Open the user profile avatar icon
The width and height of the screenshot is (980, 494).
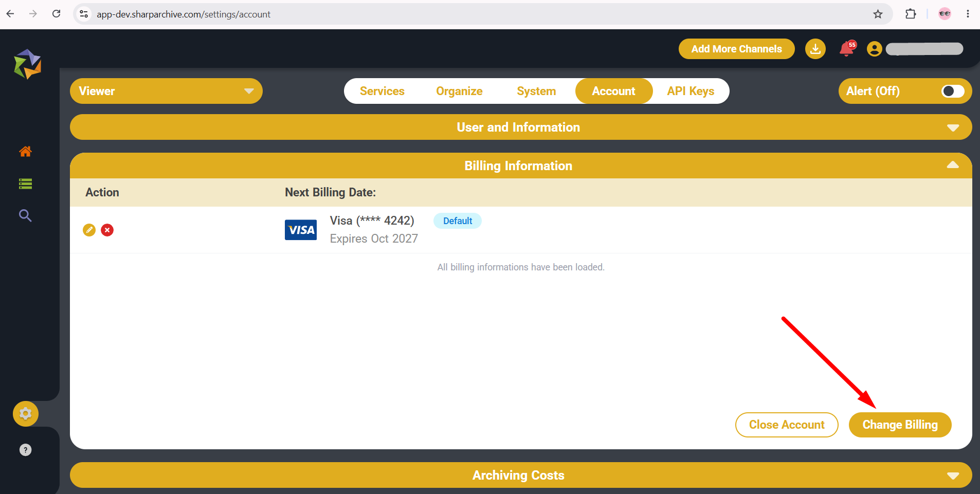874,49
